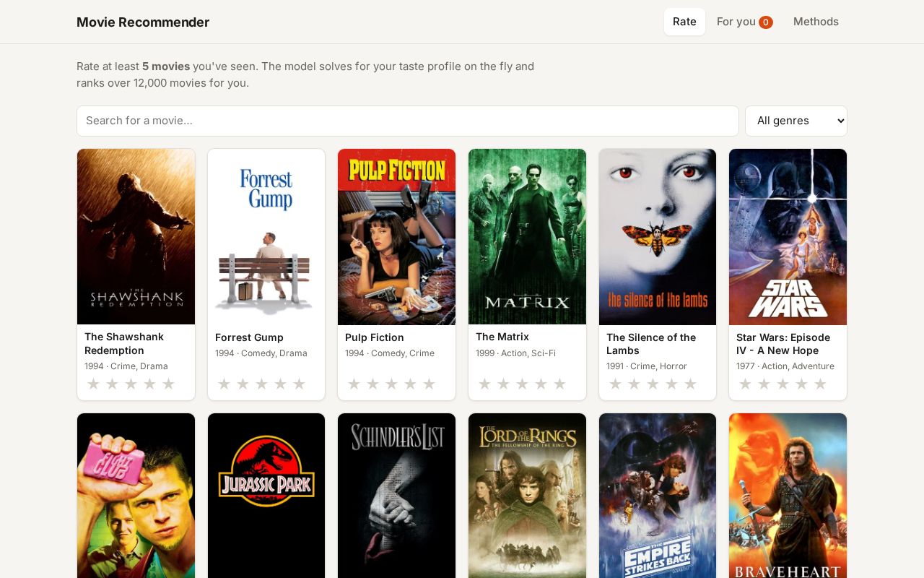Screen dimensions: 924x578
Task: Click the Pulp Fiction poster
Action: [x=396, y=237]
